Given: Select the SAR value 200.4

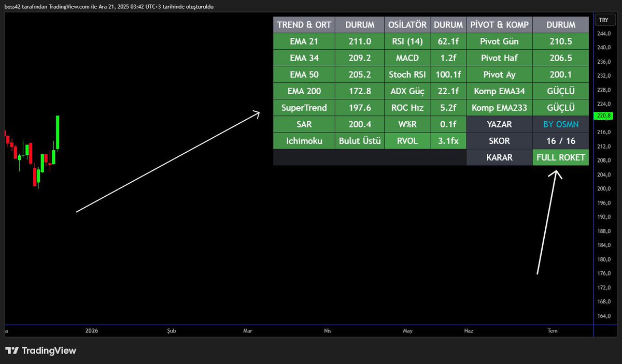Looking at the screenshot, I should tap(360, 124).
